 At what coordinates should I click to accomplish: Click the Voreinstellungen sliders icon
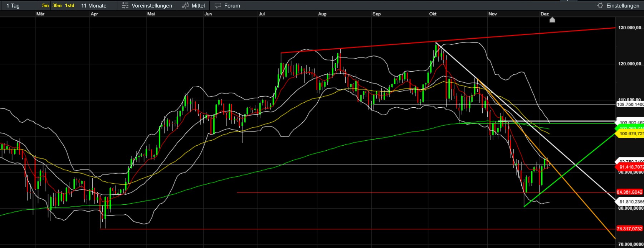click(x=125, y=5)
